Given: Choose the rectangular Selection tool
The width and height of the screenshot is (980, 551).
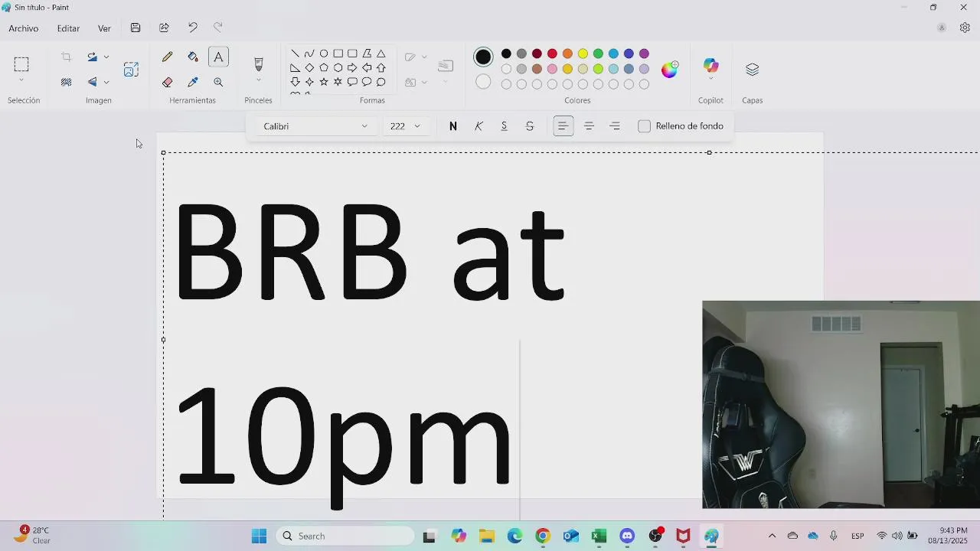Looking at the screenshot, I should pos(21,64).
